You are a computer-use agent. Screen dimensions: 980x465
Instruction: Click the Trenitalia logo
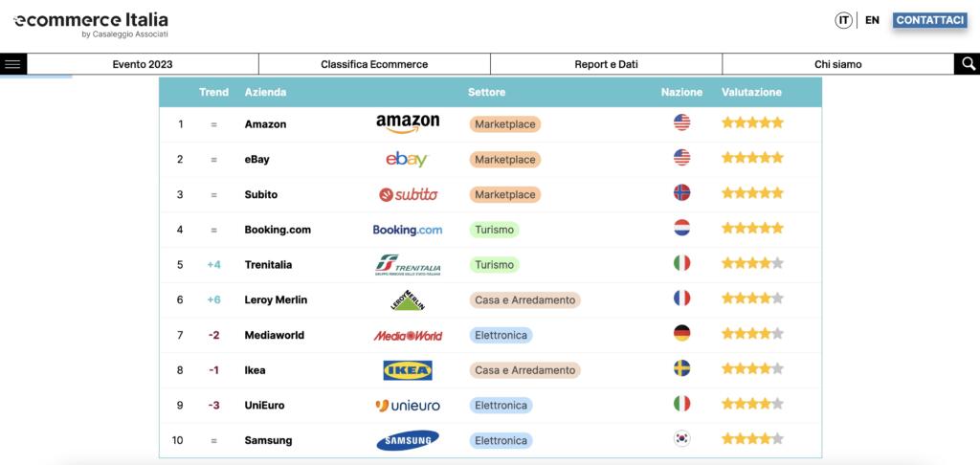point(408,265)
